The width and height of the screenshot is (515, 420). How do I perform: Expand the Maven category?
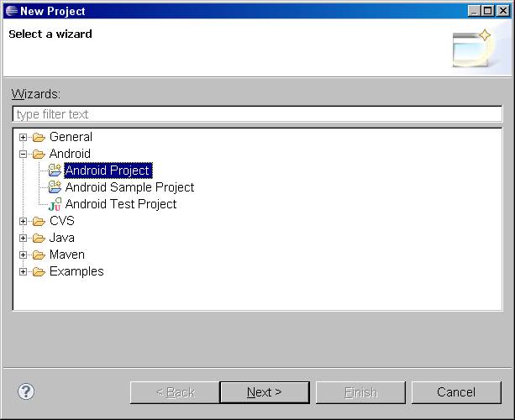(x=23, y=255)
